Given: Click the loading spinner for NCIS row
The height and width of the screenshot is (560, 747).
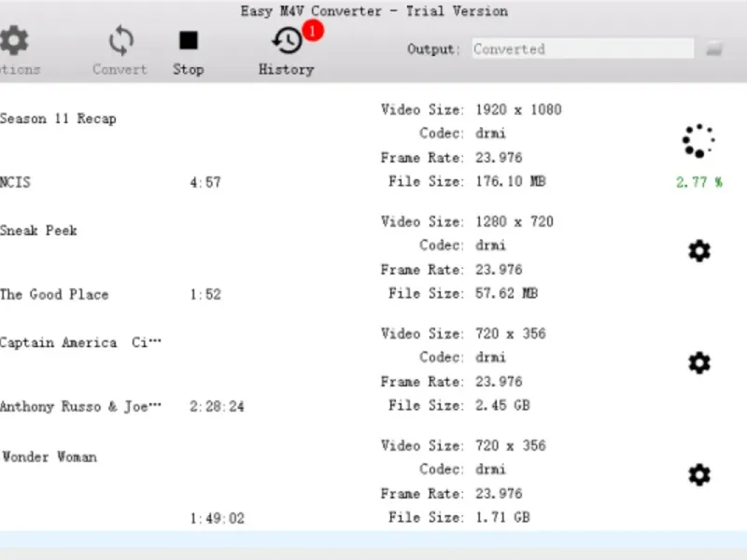Looking at the screenshot, I should click(x=698, y=141).
